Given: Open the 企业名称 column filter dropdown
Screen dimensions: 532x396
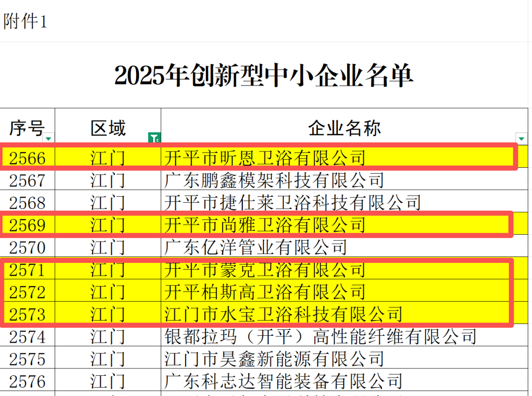Looking at the screenshot, I should (x=521, y=138).
